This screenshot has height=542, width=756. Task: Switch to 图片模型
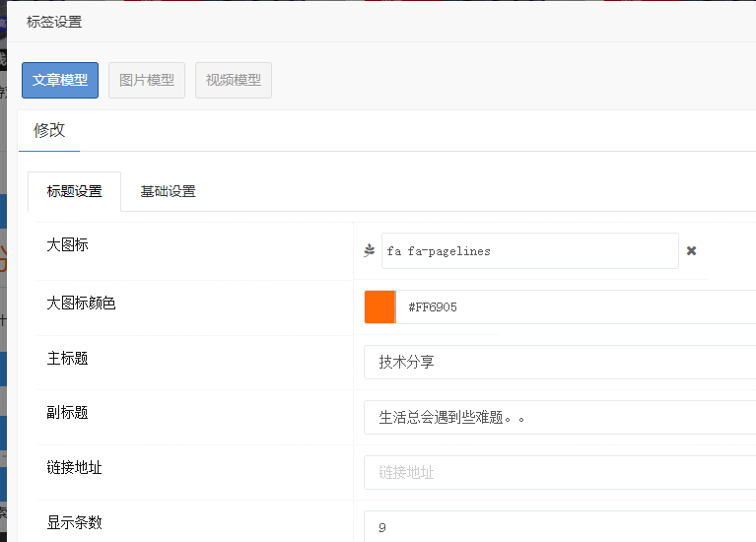click(x=147, y=81)
